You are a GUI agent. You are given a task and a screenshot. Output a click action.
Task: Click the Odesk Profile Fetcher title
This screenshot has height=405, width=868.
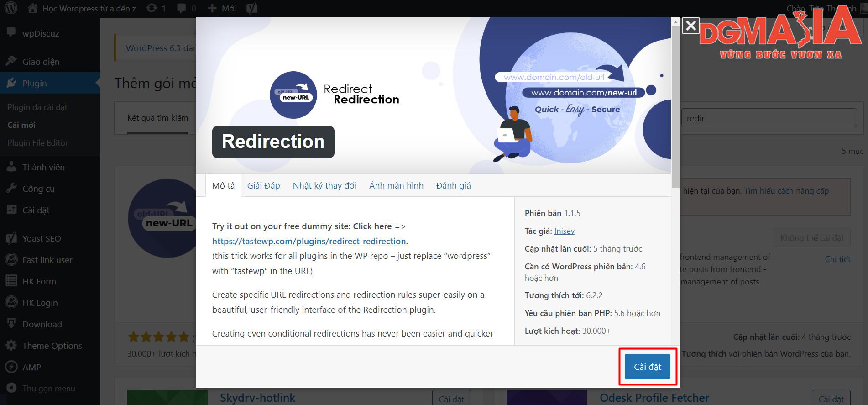tap(654, 398)
